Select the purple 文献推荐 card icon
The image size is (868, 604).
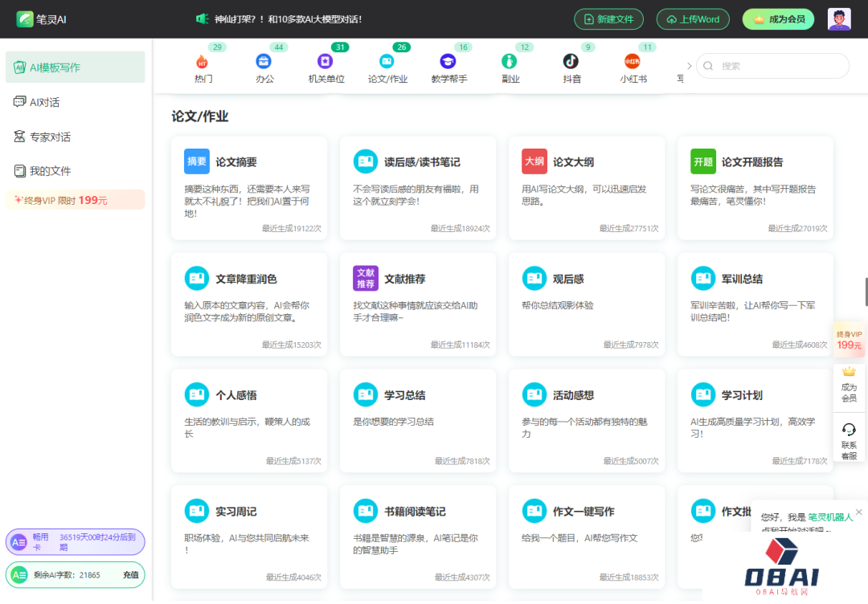click(x=365, y=278)
